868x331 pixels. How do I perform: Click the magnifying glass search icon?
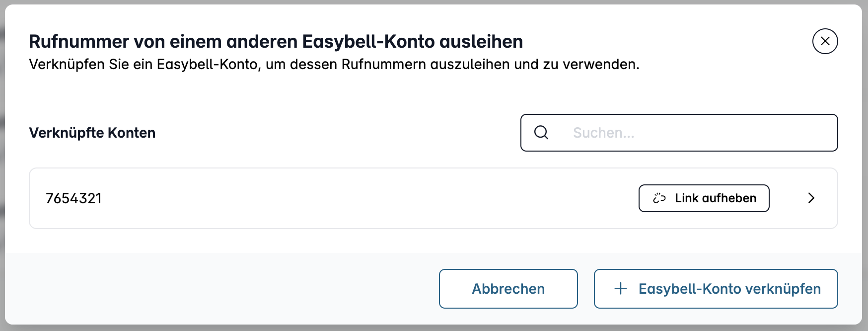point(541,133)
